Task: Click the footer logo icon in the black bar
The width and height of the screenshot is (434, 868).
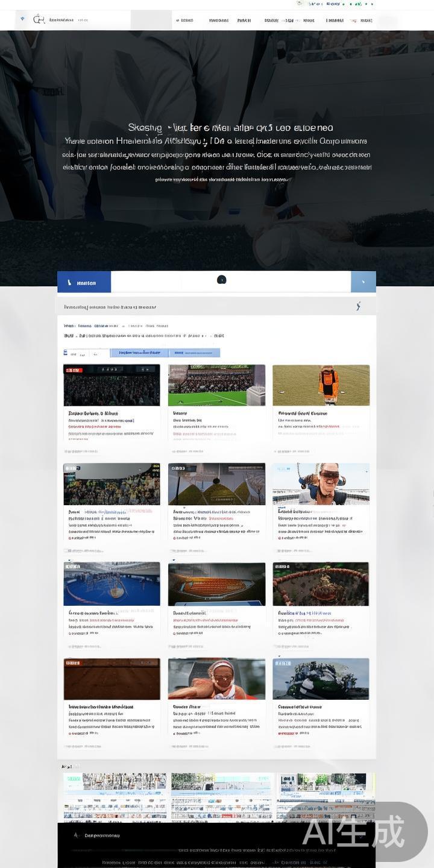Action: click(76, 835)
